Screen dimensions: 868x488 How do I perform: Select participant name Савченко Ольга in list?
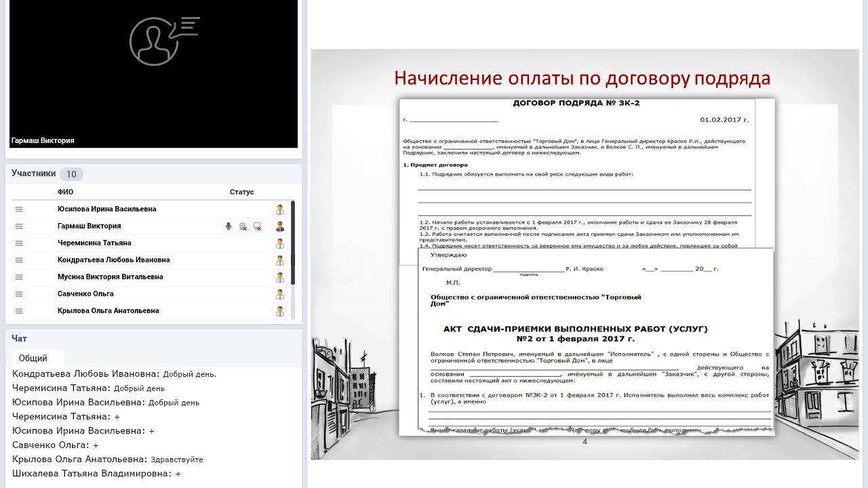(85, 294)
